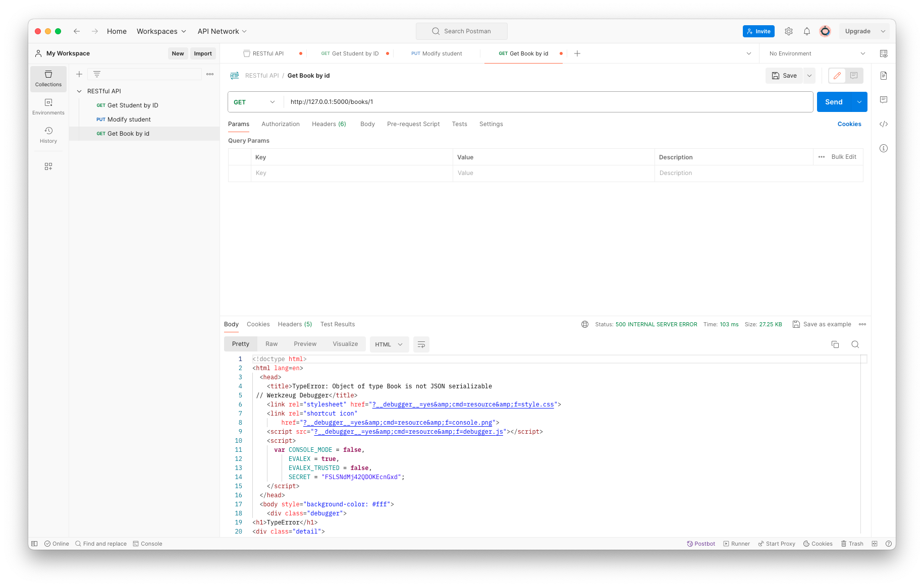
Task: Click the Save button
Action: (x=784, y=76)
